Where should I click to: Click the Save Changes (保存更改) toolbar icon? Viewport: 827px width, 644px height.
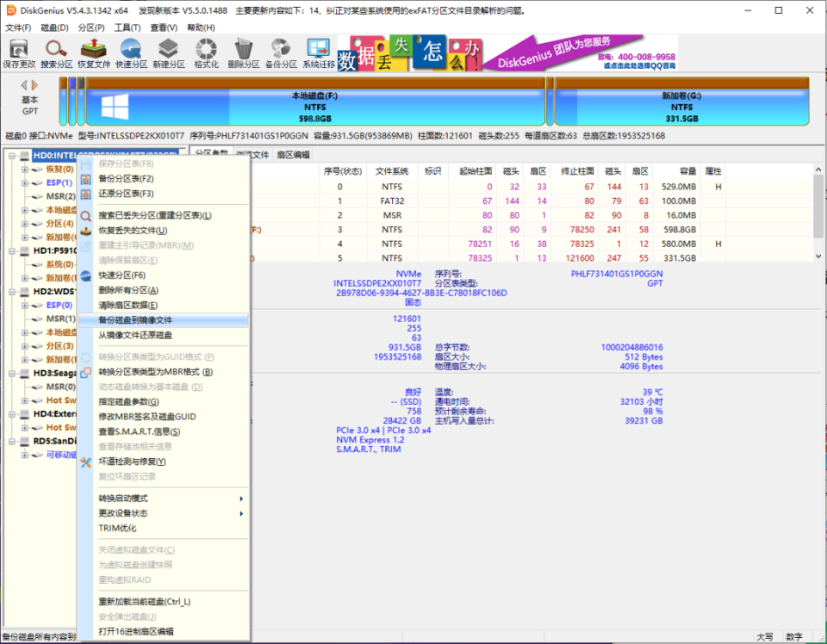coord(19,53)
